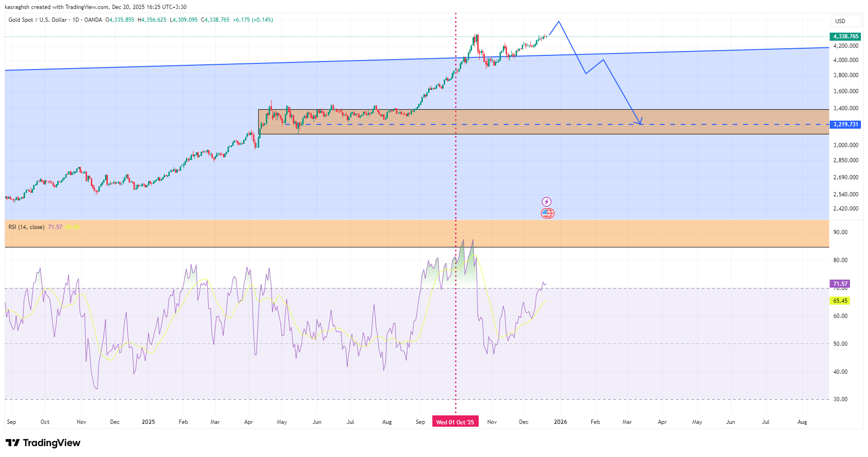Click the 4,000.000 price axis label
Viewport: 868px width, 457px height.
tap(845, 60)
